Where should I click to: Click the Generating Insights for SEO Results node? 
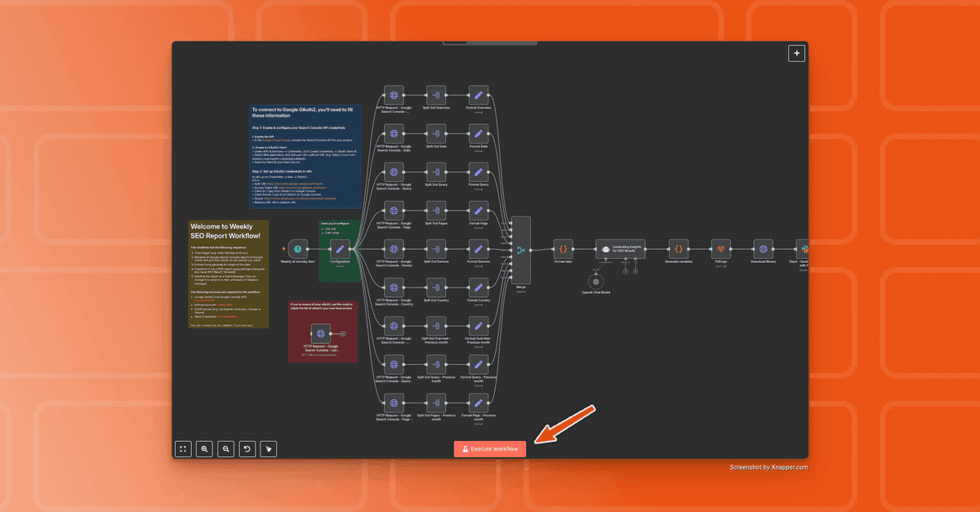coord(620,249)
